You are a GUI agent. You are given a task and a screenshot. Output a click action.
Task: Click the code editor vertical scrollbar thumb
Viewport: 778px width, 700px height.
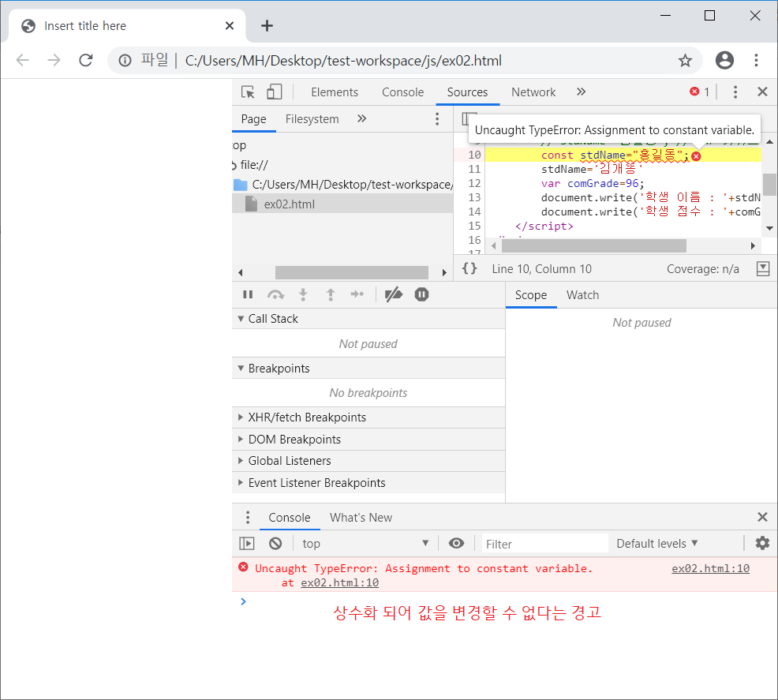click(x=769, y=185)
